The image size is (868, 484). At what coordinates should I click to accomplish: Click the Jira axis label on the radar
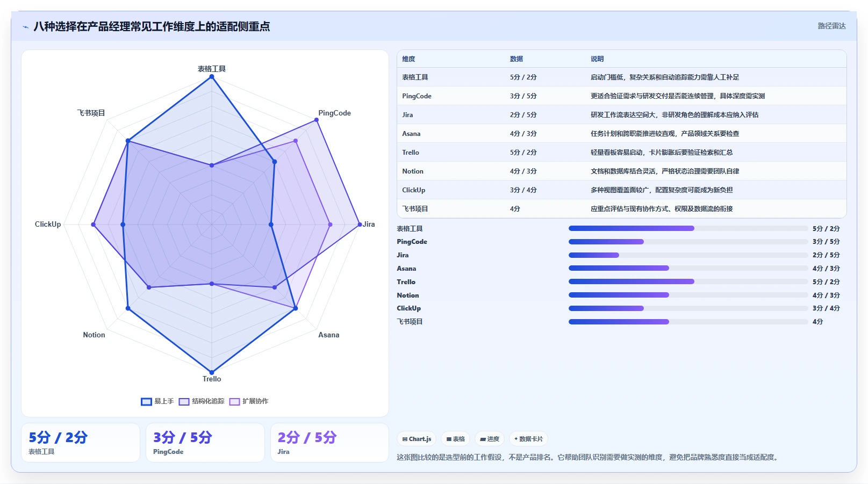(369, 224)
